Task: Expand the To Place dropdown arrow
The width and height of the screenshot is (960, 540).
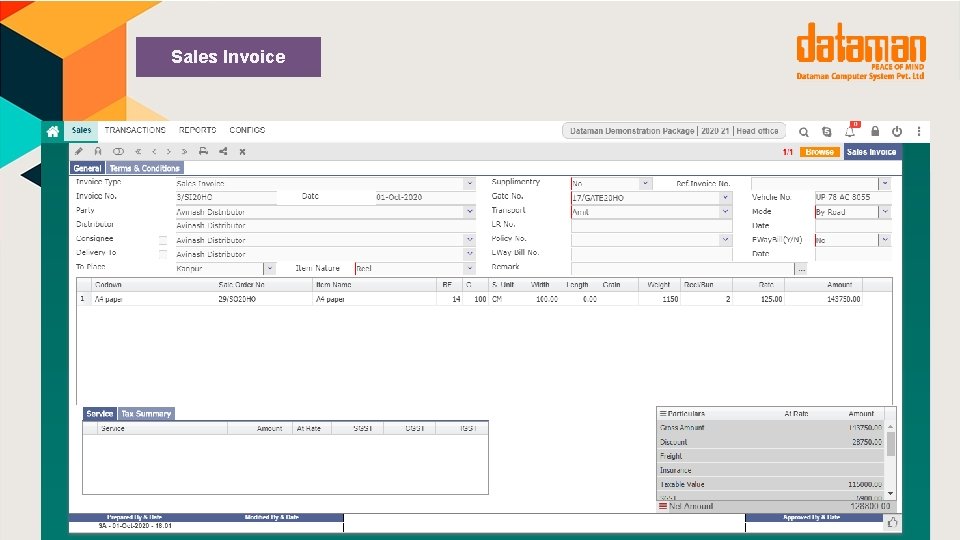Action: [269, 268]
